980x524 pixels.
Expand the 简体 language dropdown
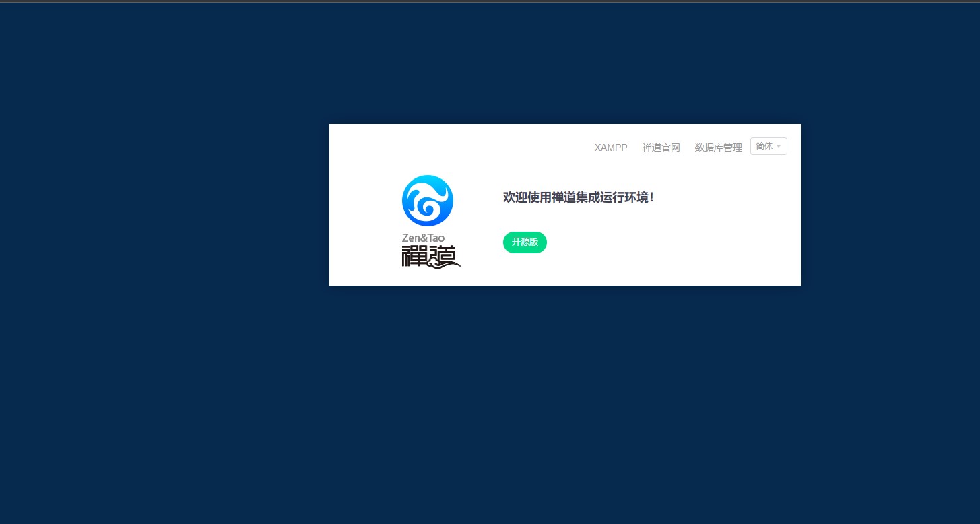769,146
